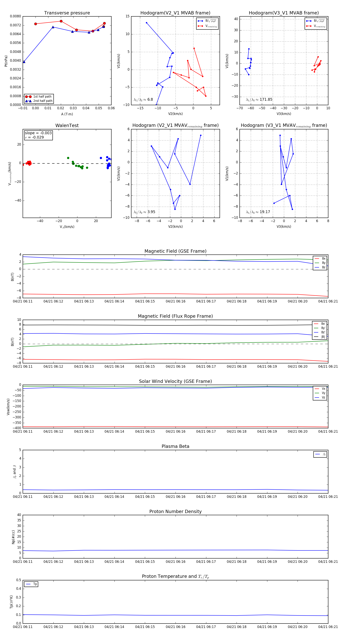Screen dimensions: 351x644
Task: Click the 'Hodogram (V3_V1 MVAV remaining frame)' title
Action: pyautogui.click(x=284, y=125)
